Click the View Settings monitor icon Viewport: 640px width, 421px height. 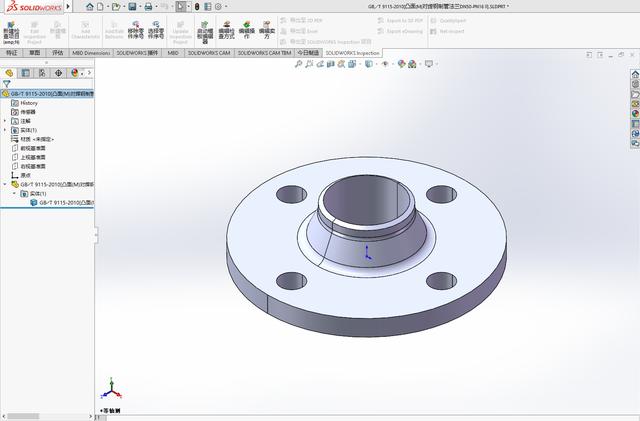tap(429, 64)
